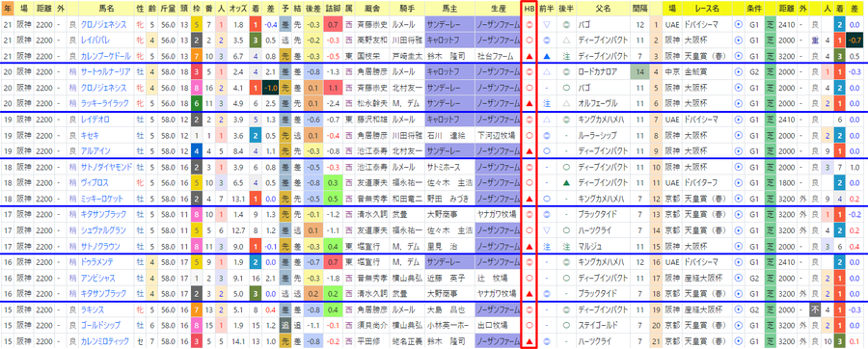Open horse link キセキ
The height and width of the screenshot is (349, 868).
[90, 135]
